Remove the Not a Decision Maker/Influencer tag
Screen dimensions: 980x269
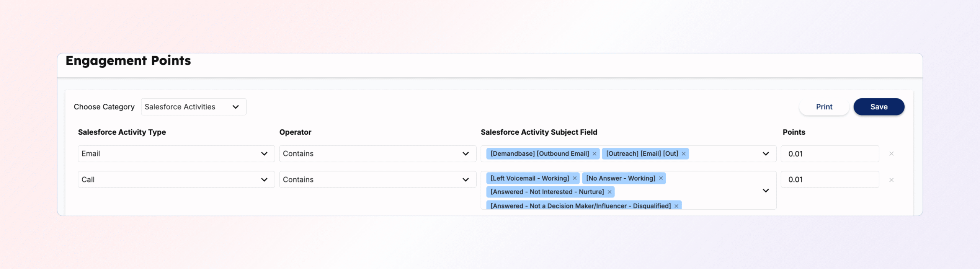pyautogui.click(x=676, y=206)
